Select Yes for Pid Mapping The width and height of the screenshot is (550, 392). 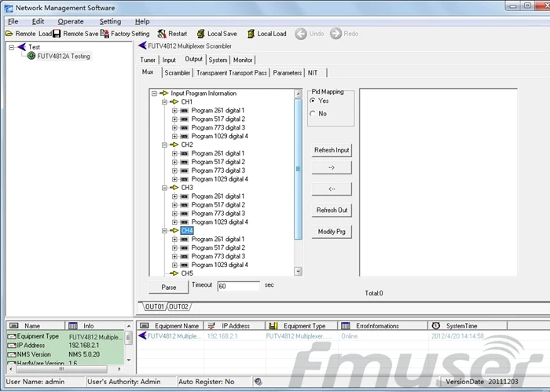click(313, 101)
